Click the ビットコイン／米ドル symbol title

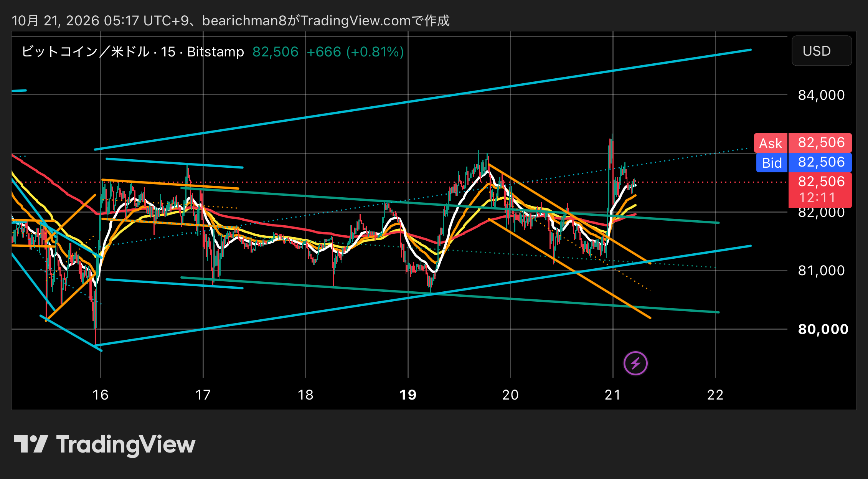[85, 52]
